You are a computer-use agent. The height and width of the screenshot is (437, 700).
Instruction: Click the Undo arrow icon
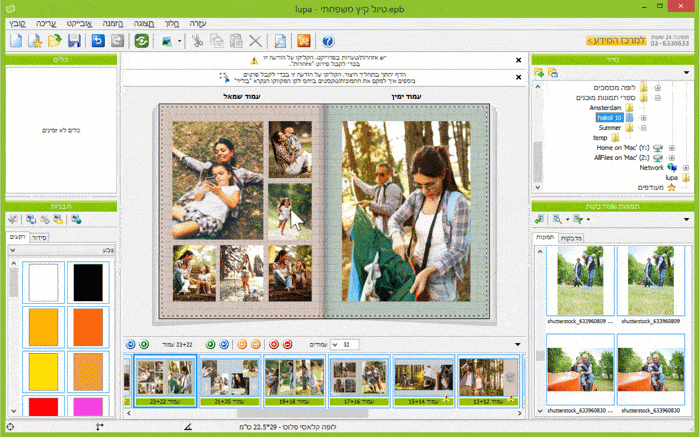(x=98, y=41)
